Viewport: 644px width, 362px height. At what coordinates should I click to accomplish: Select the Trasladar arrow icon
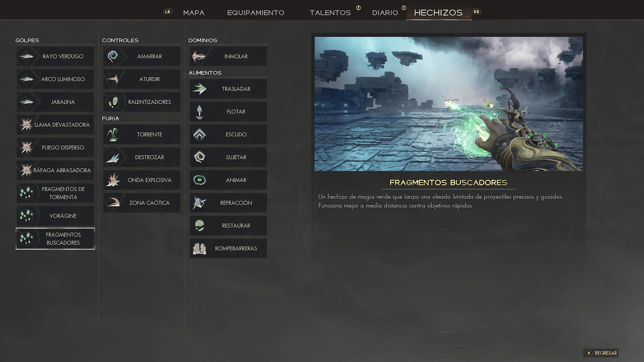pyautogui.click(x=199, y=89)
